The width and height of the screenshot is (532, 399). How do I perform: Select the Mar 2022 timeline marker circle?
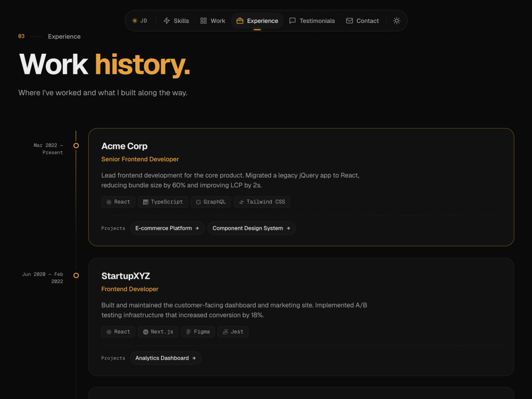(x=76, y=146)
